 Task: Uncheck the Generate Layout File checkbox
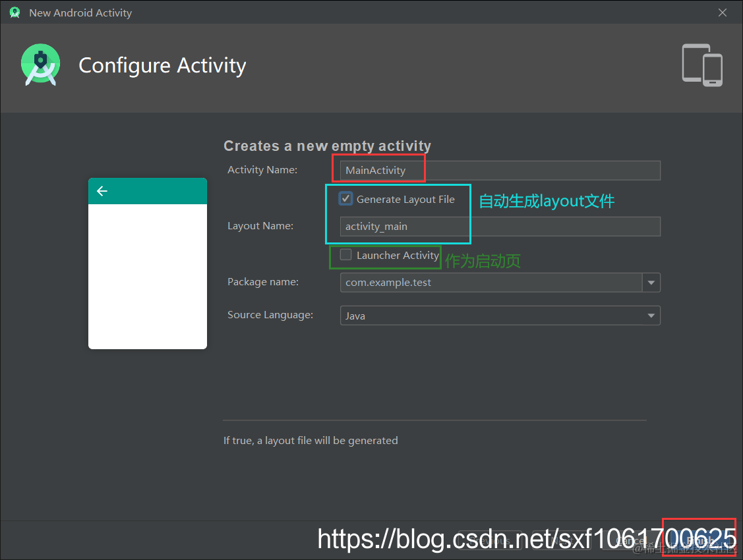(x=346, y=199)
